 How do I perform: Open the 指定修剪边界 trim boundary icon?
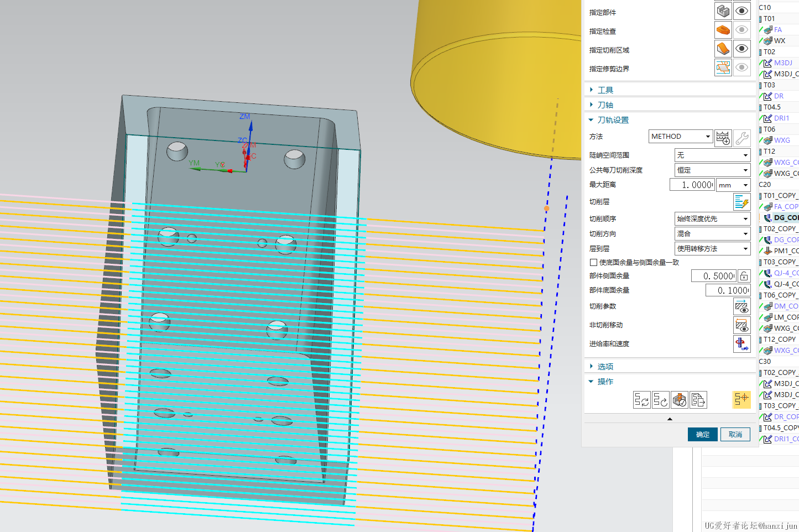(723, 67)
